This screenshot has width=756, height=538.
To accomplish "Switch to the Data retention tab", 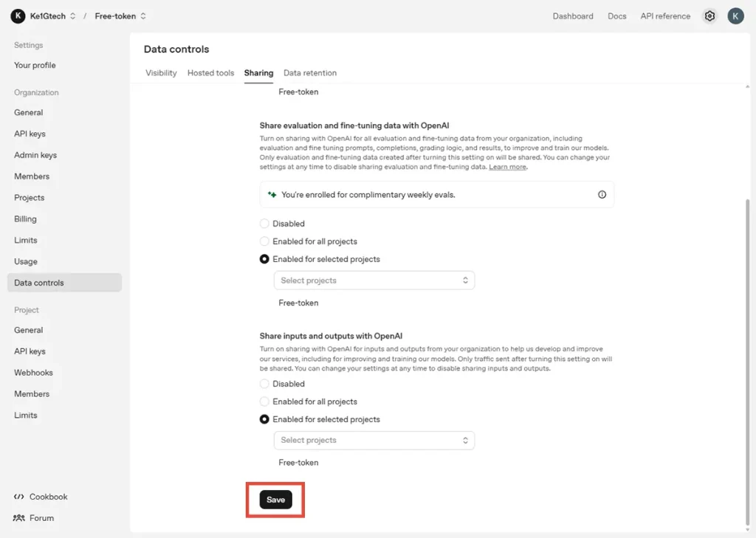I will point(310,73).
